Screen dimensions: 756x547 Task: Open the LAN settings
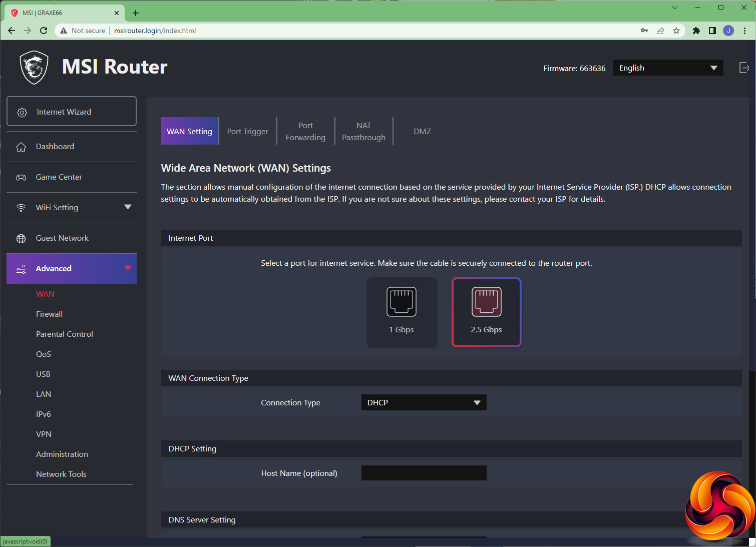pos(44,394)
